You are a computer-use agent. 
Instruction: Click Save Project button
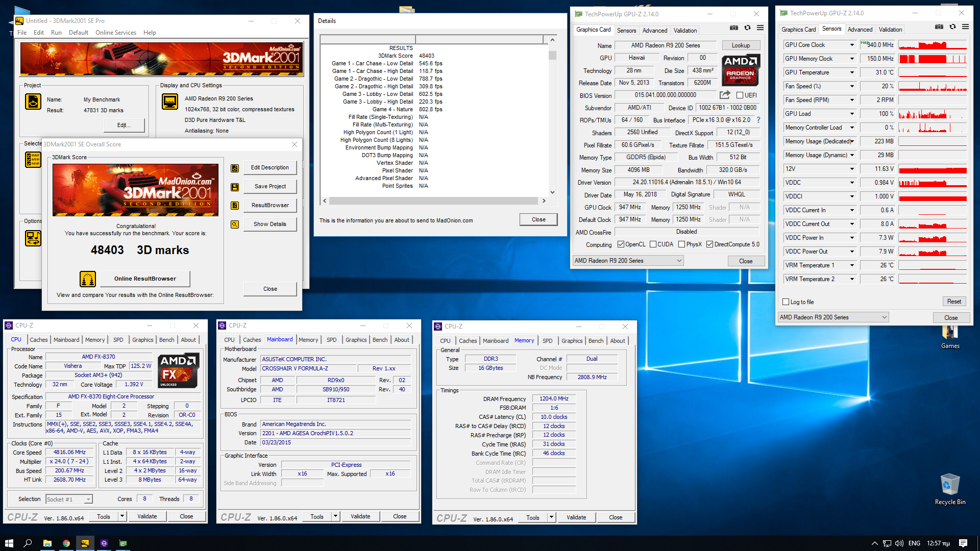point(270,187)
